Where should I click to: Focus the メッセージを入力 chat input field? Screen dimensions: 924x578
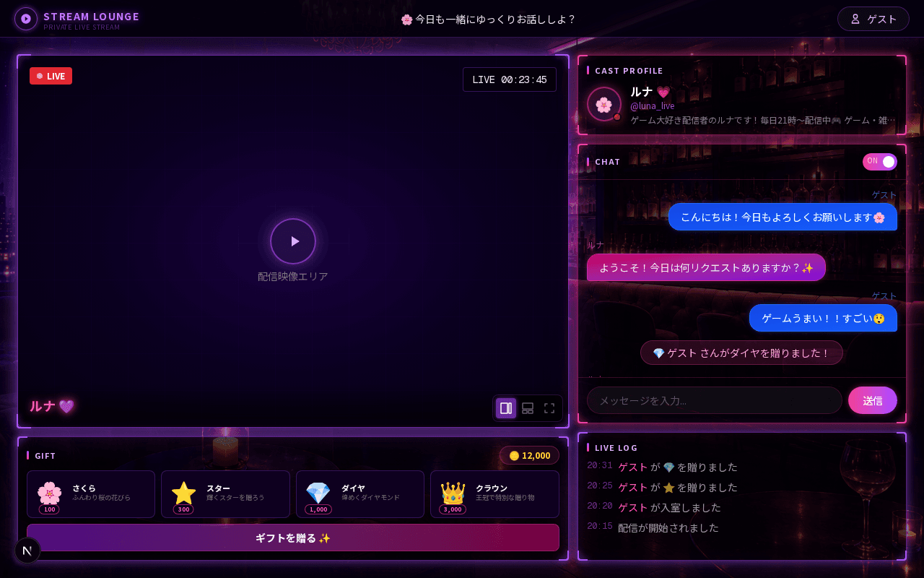click(715, 400)
